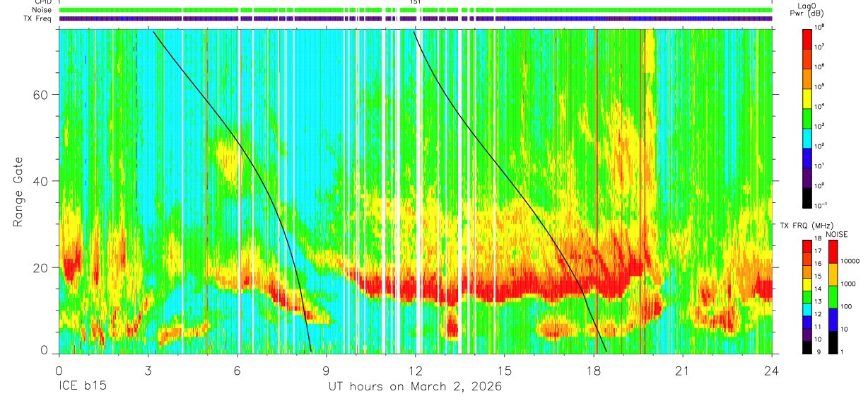Click the x-axis tick label 21

[x=683, y=370]
